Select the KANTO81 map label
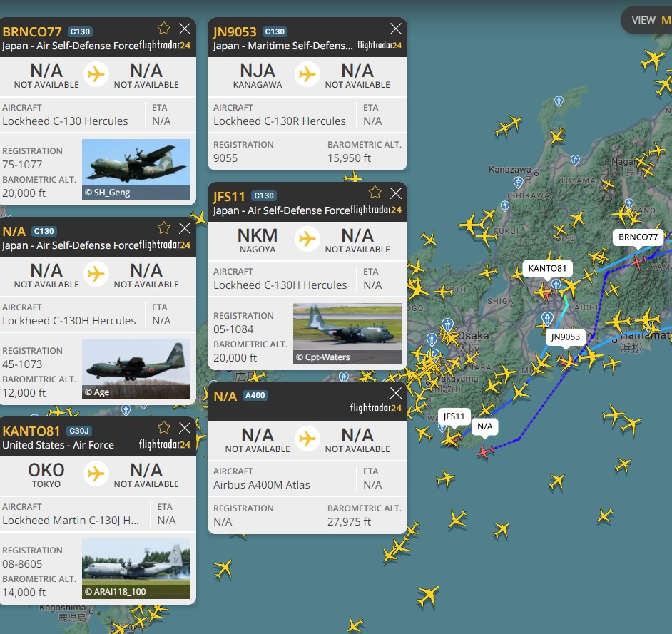672x634 pixels. [x=547, y=268]
